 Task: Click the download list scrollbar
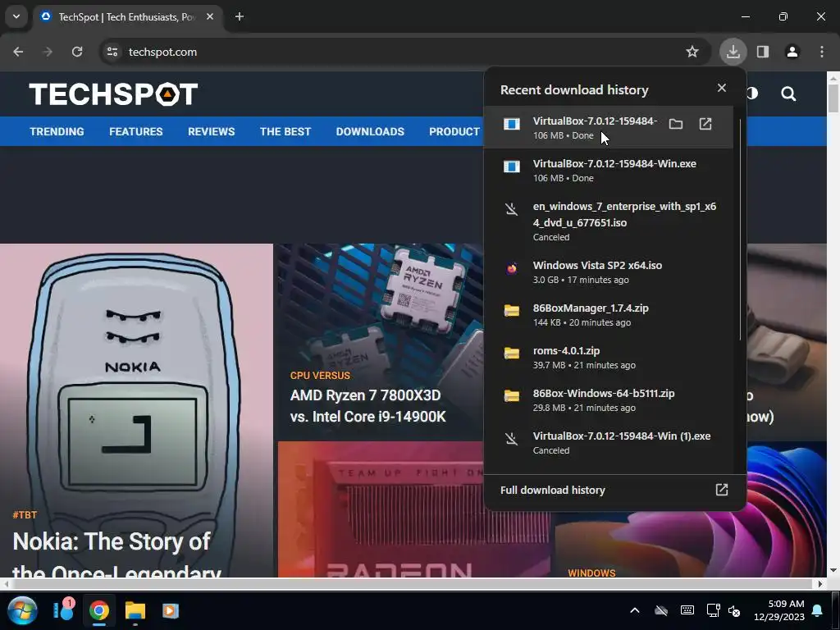coord(740,229)
